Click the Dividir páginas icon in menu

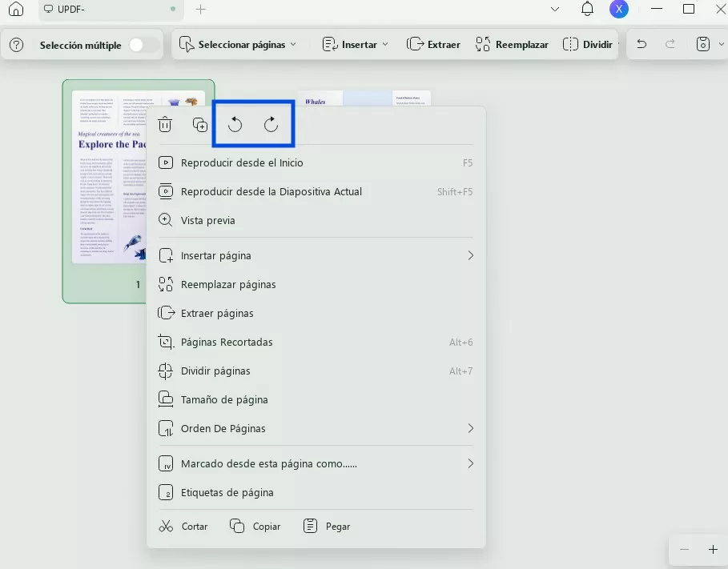pyautogui.click(x=165, y=371)
